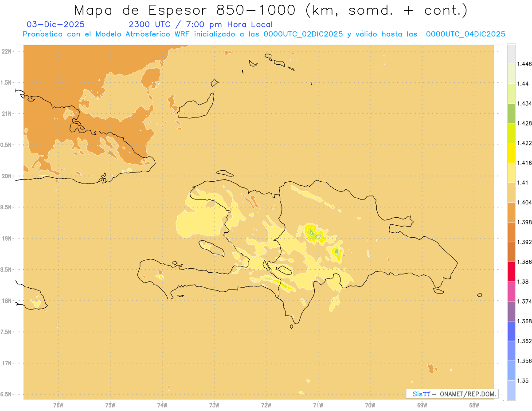
Task: Pick the light lime swatch between 1.434 and 1.44
Action: point(511,94)
